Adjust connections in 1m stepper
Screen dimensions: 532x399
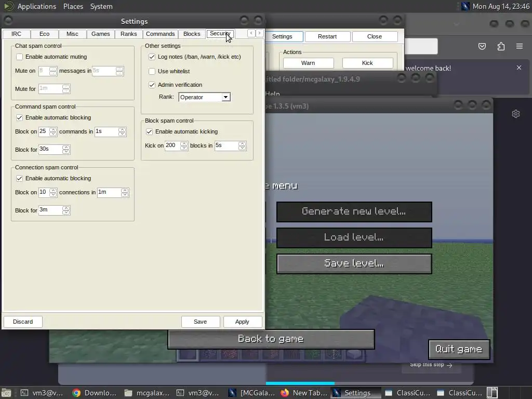[x=125, y=192]
